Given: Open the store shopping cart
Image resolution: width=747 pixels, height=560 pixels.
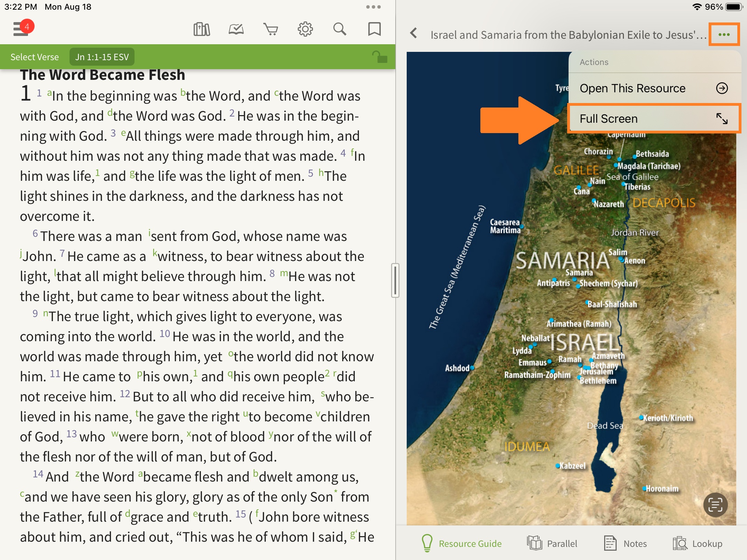Looking at the screenshot, I should (x=271, y=29).
